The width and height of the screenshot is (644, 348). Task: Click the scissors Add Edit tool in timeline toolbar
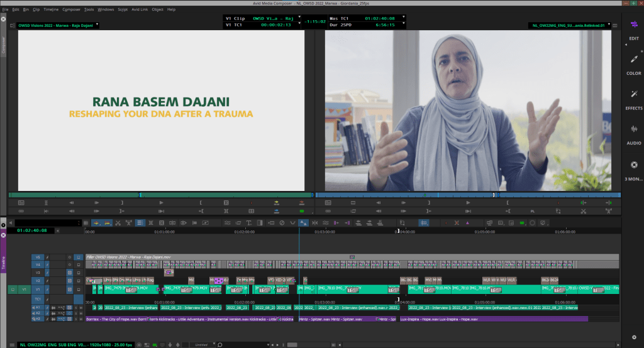tap(118, 223)
